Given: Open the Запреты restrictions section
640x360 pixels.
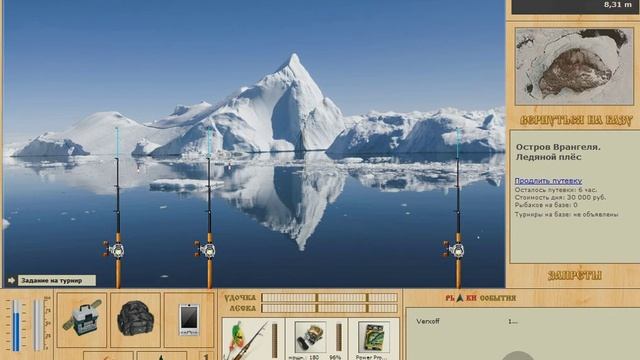Looking at the screenshot, I should pos(575,276).
